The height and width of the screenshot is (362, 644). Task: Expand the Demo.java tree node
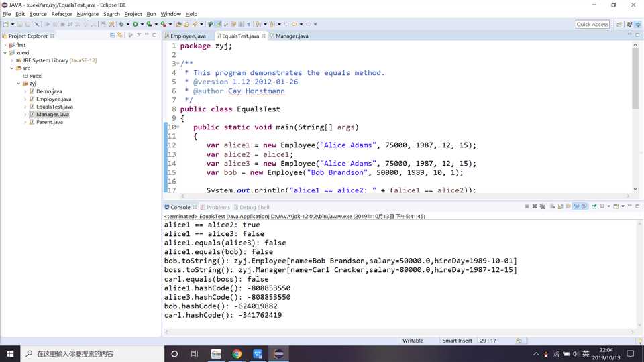tap(25, 91)
